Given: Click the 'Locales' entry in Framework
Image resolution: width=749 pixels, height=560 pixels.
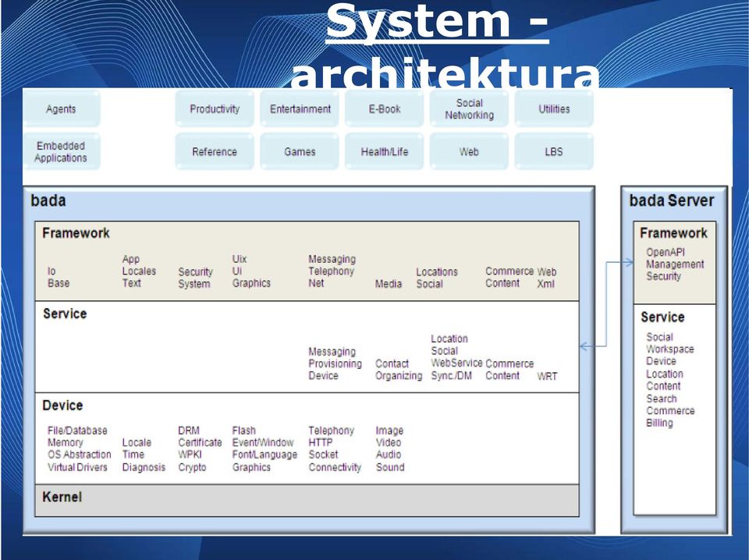Looking at the screenshot, I should [139, 271].
